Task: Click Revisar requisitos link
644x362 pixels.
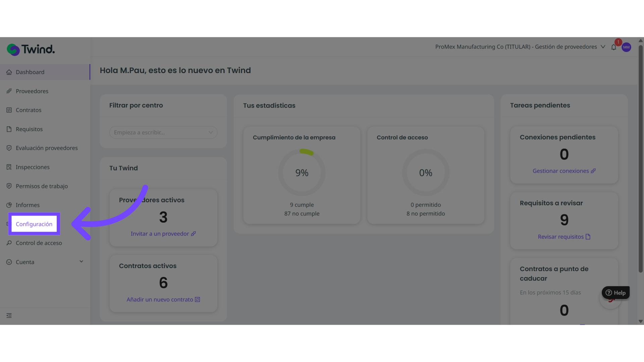Action: coord(564,237)
